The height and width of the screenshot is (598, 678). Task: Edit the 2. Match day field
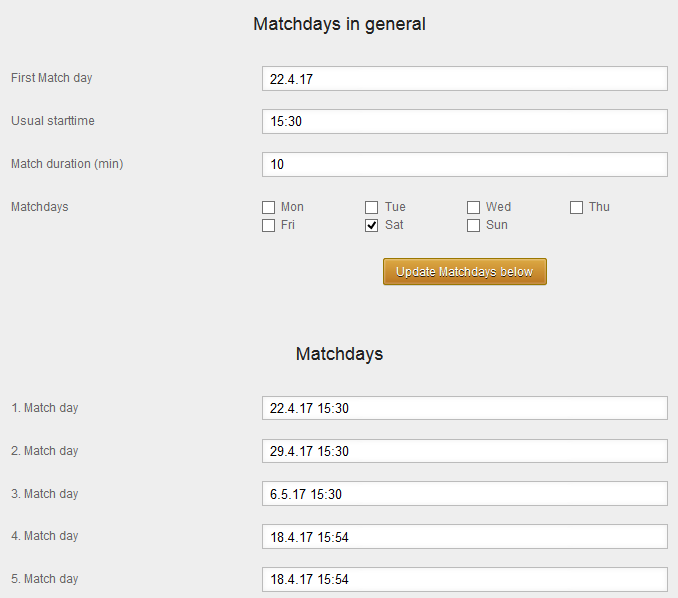tap(464, 451)
